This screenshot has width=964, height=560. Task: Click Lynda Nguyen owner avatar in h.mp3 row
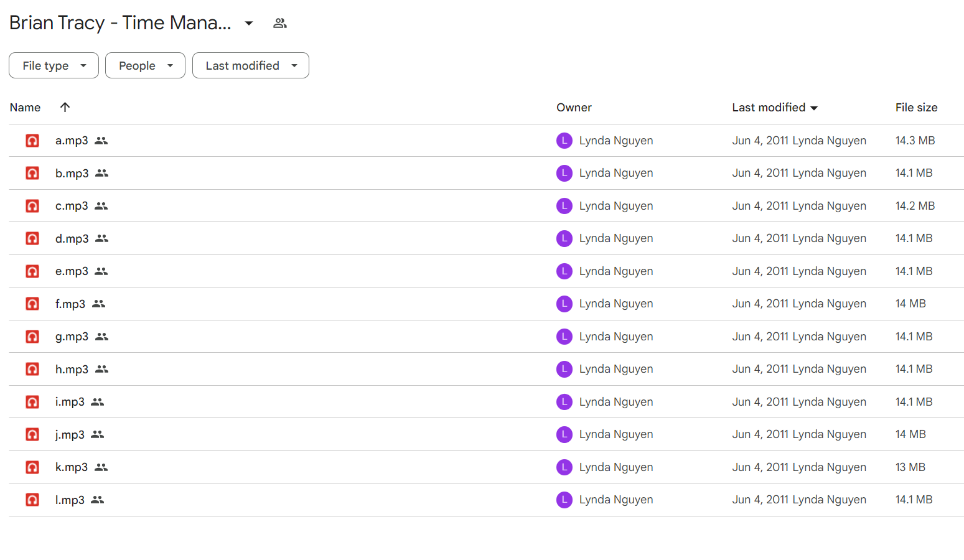[x=564, y=369]
